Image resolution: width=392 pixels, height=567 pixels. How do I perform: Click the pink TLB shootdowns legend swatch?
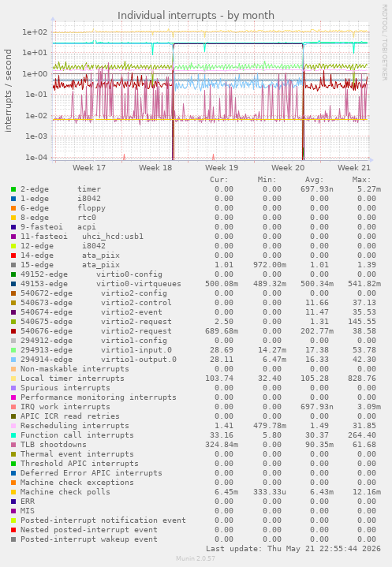tap(13, 445)
